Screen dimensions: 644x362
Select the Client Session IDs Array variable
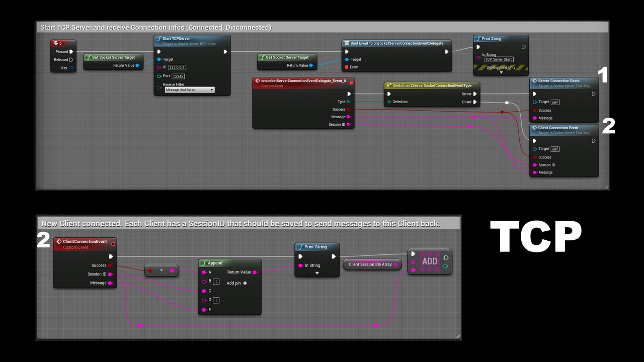point(370,264)
